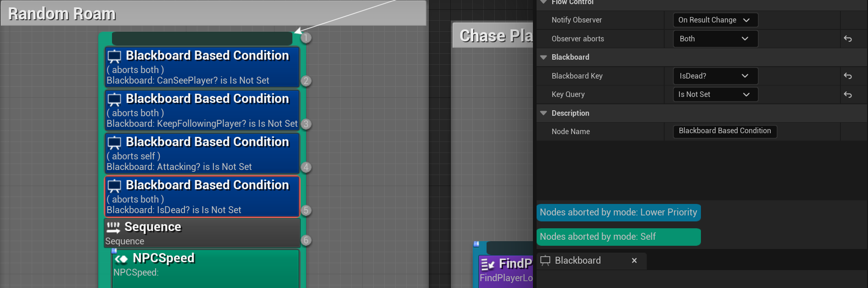Select the IsDead? Blackboard Based Condition decorator
This screenshot has width=868, height=288.
(x=202, y=197)
